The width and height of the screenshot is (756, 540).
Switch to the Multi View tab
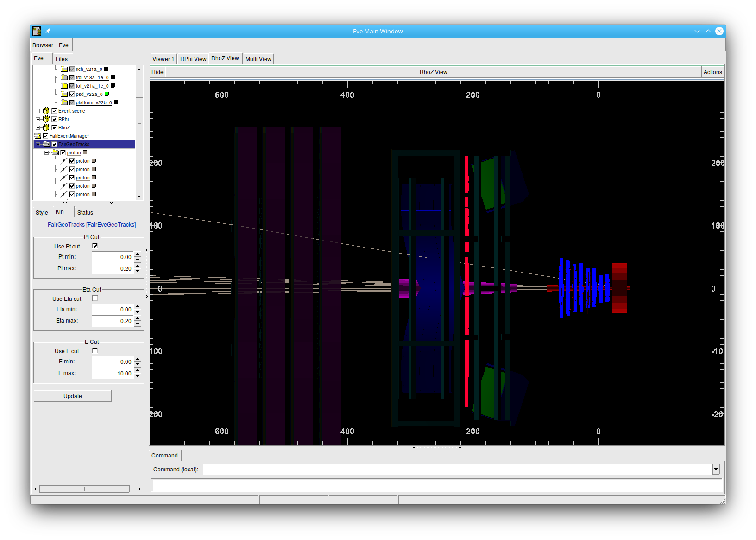pyautogui.click(x=258, y=59)
